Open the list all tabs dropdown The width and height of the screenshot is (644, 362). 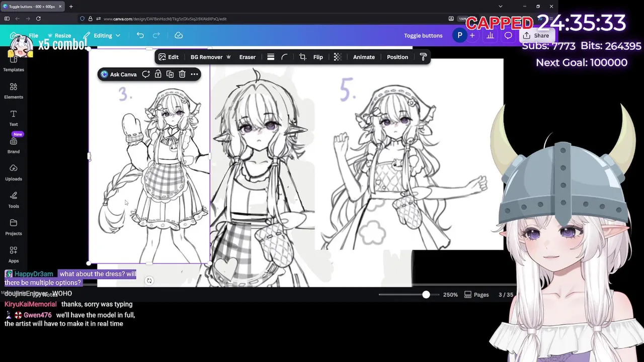coord(500,7)
